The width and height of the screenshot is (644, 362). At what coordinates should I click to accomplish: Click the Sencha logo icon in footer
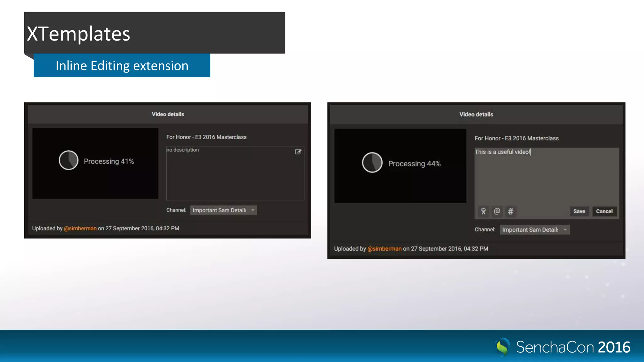point(502,347)
